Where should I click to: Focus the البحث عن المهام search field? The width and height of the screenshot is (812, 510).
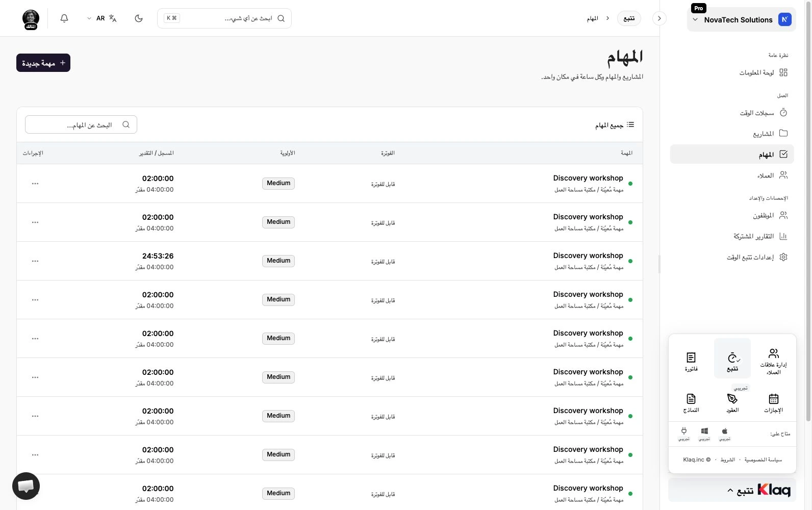(81, 124)
